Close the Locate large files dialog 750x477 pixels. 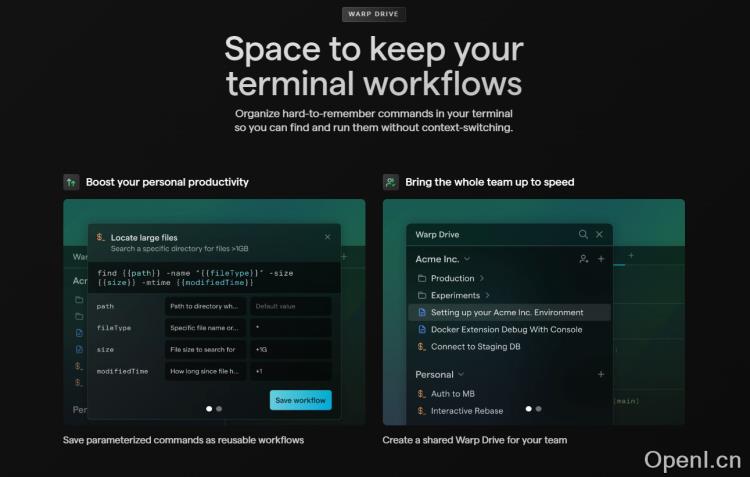click(327, 237)
